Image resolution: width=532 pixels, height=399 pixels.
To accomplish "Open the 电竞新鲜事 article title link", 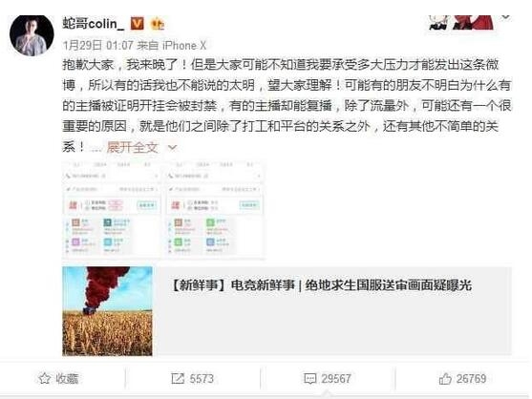I will [x=320, y=285].
